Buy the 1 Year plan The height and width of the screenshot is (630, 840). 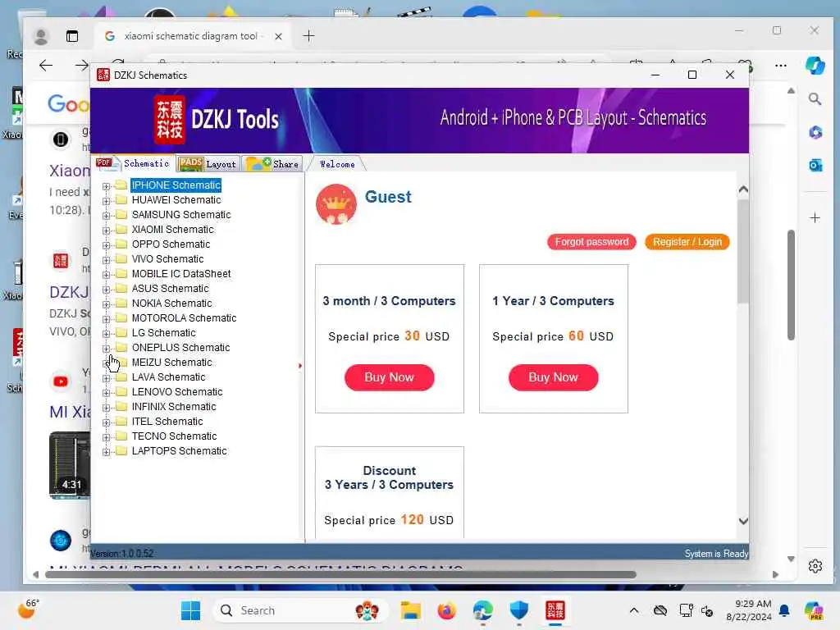pyautogui.click(x=553, y=377)
